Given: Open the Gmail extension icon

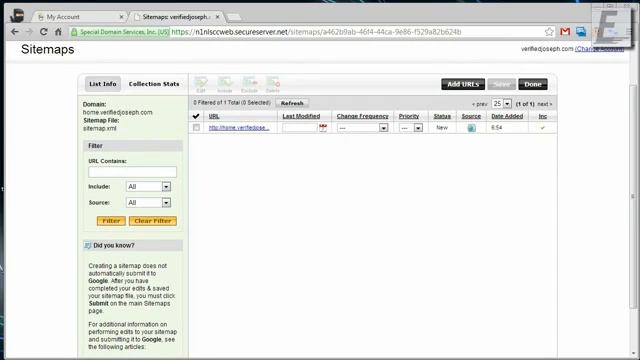Looking at the screenshot, I should tap(565, 32).
